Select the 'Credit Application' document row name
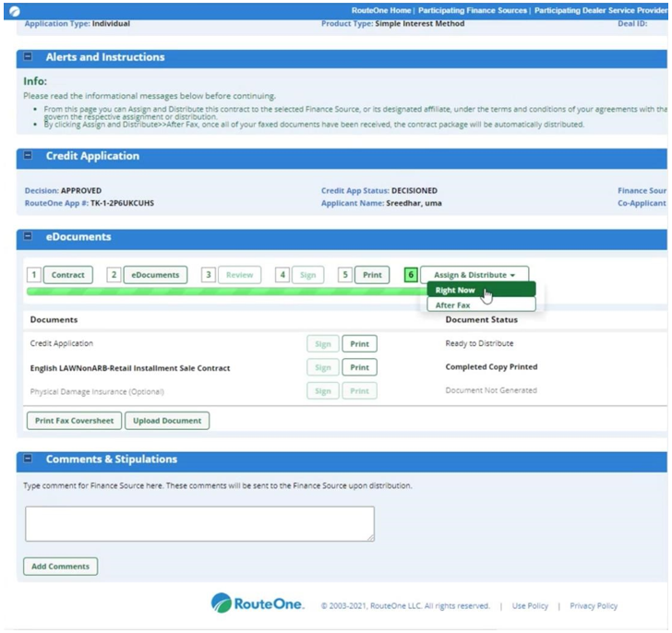This screenshot has width=672, height=633. [x=61, y=343]
